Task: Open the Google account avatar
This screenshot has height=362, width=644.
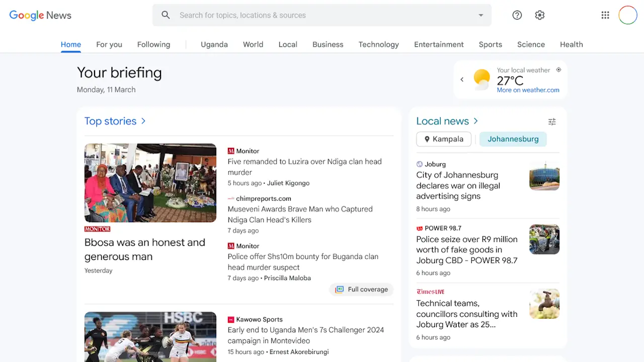Action: tap(628, 15)
